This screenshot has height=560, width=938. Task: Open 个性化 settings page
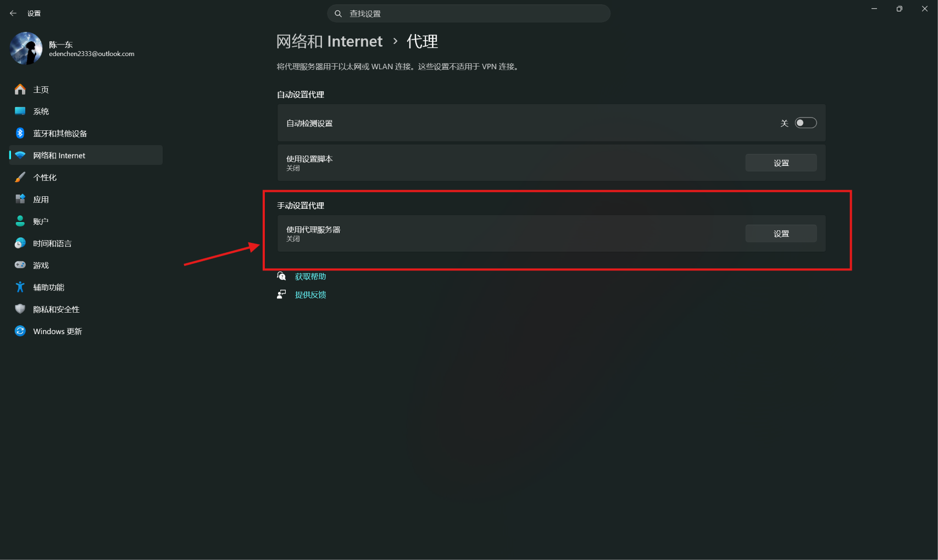(86, 177)
